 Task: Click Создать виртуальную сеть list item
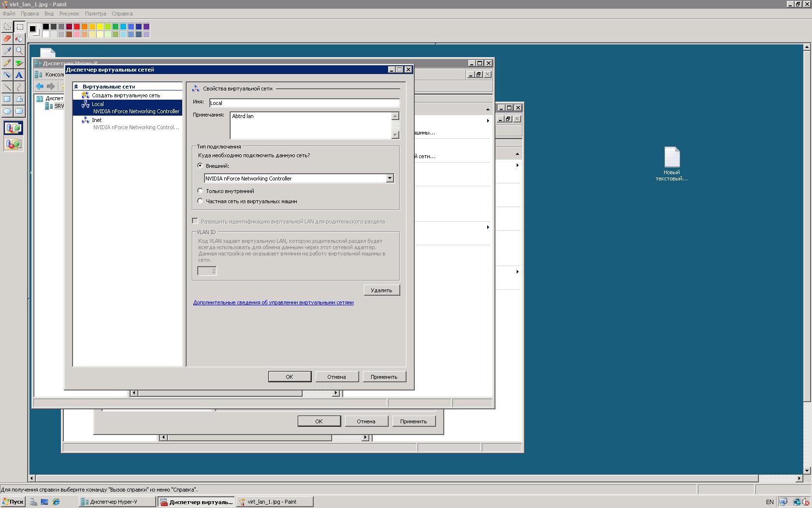pyautogui.click(x=127, y=95)
